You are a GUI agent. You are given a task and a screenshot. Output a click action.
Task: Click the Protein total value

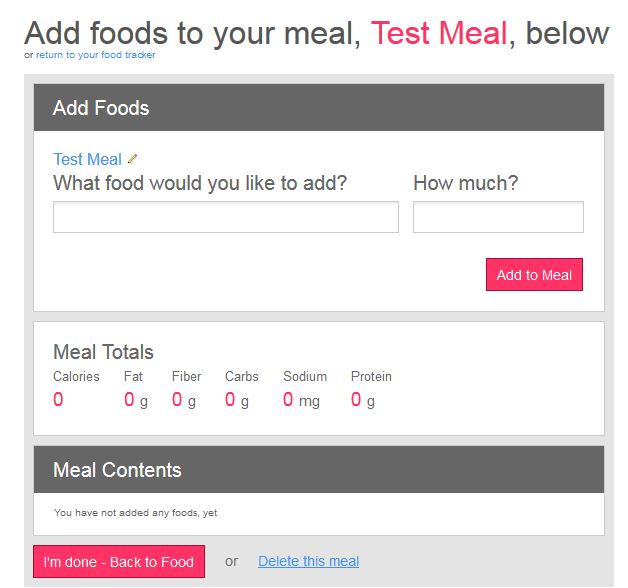coord(363,400)
